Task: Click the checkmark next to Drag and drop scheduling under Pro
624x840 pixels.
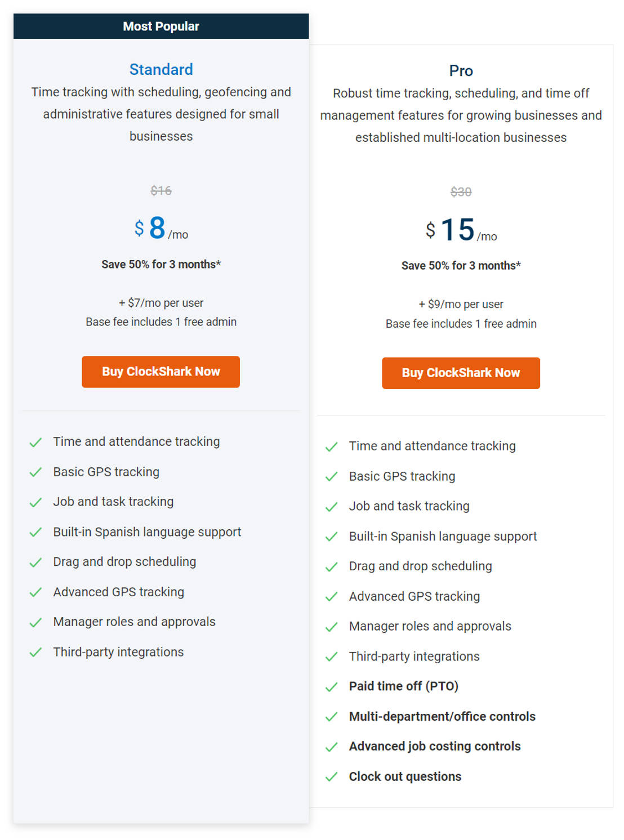Action: point(332,566)
